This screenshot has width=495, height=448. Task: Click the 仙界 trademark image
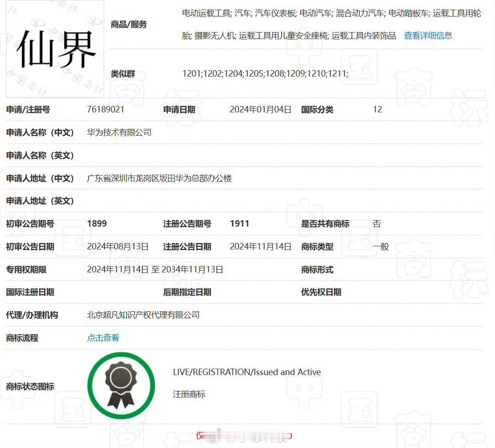[55, 49]
